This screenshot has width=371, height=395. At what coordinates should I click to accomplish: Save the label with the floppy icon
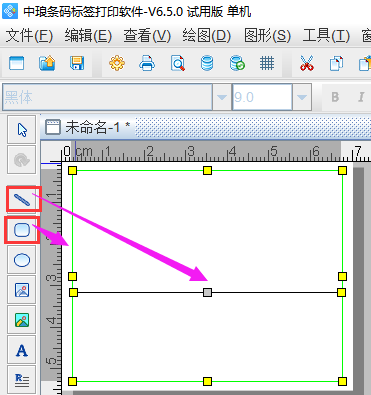pyautogui.click(x=77, y=63)
